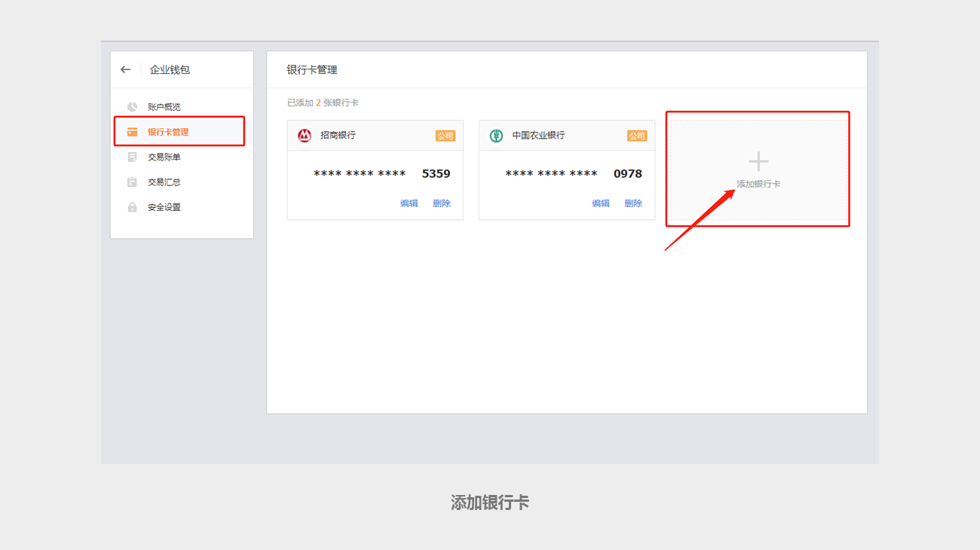Click the 银行卡管理 page heading

coord(312,69)
